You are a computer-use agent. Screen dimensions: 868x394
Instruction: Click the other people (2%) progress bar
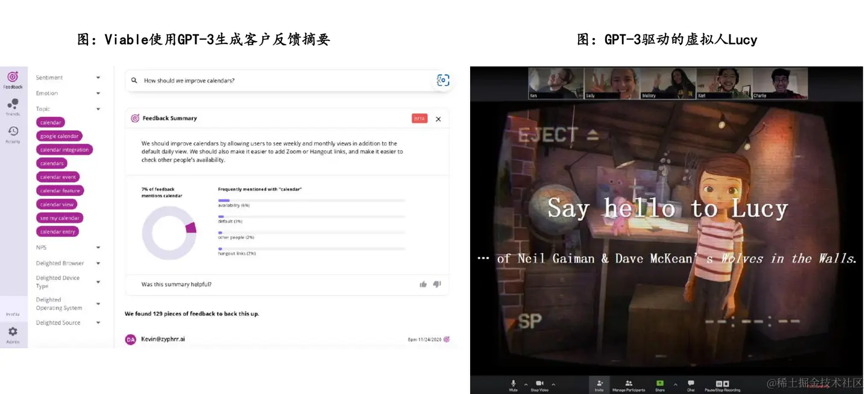[312, 233]
